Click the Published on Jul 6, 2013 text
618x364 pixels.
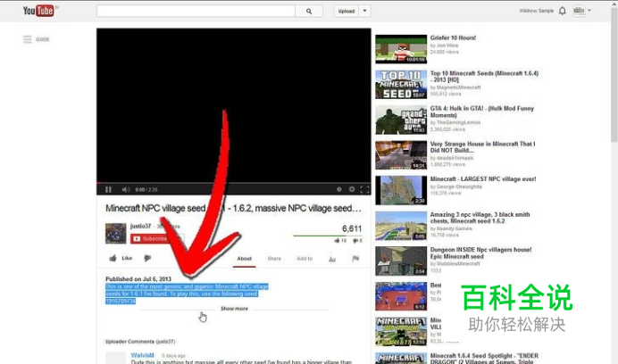tap(138, 279)
